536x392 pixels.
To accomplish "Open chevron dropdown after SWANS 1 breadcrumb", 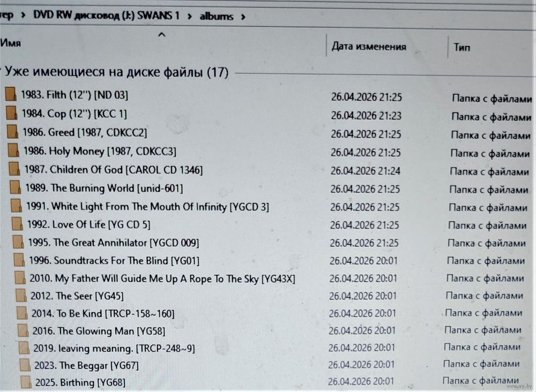I will coord(190,16).
